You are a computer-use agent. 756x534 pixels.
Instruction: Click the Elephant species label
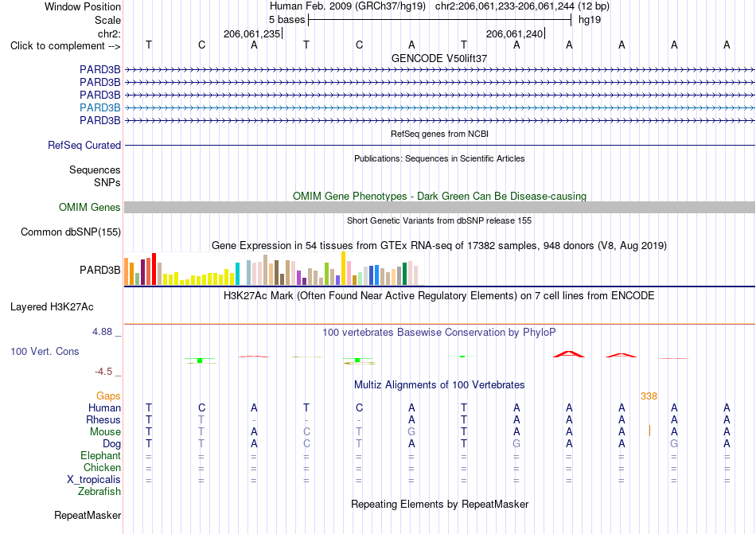point(100,455)
